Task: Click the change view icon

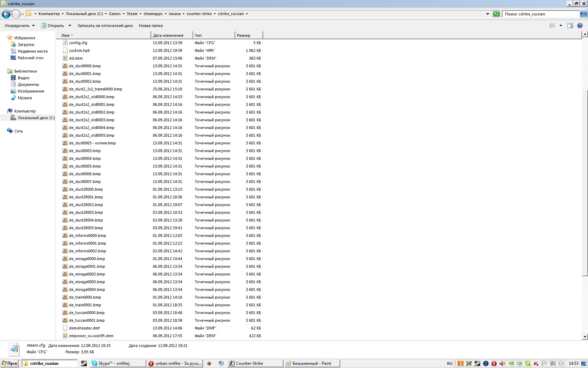Action: (x=552, y=26)
